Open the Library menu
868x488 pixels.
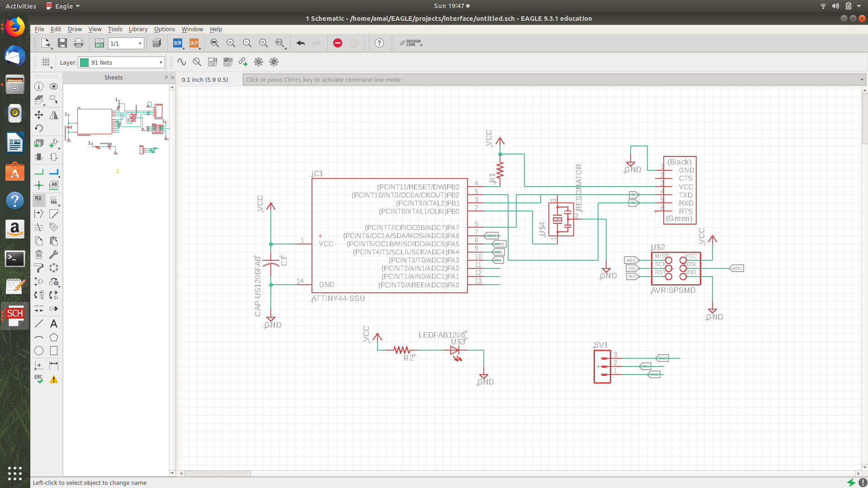click(138, 29)
